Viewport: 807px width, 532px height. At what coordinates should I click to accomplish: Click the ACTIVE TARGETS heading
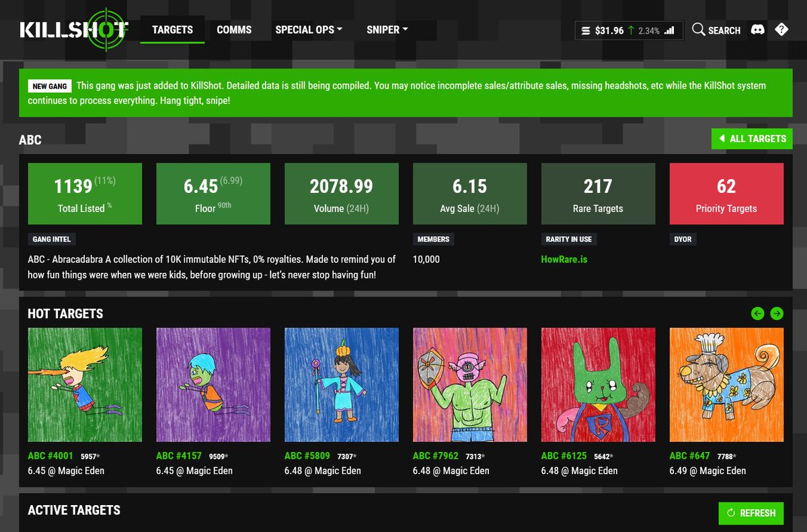tap(74, 510)
